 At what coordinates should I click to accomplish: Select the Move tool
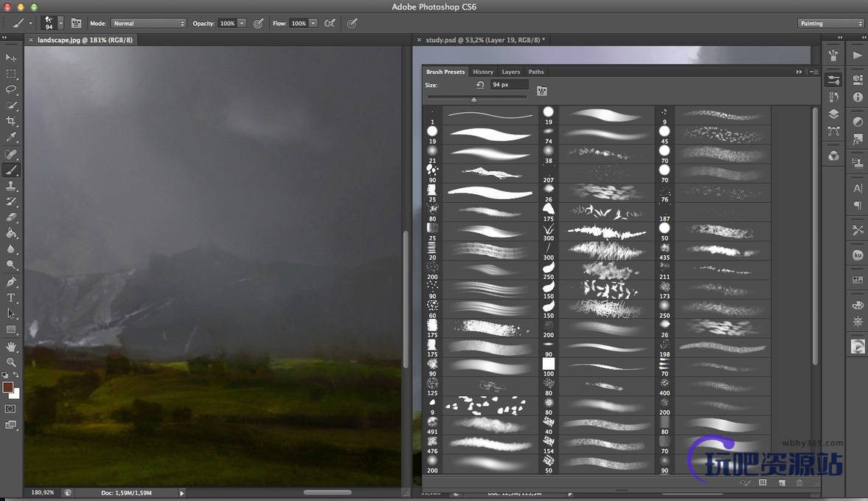click(11, 58)
